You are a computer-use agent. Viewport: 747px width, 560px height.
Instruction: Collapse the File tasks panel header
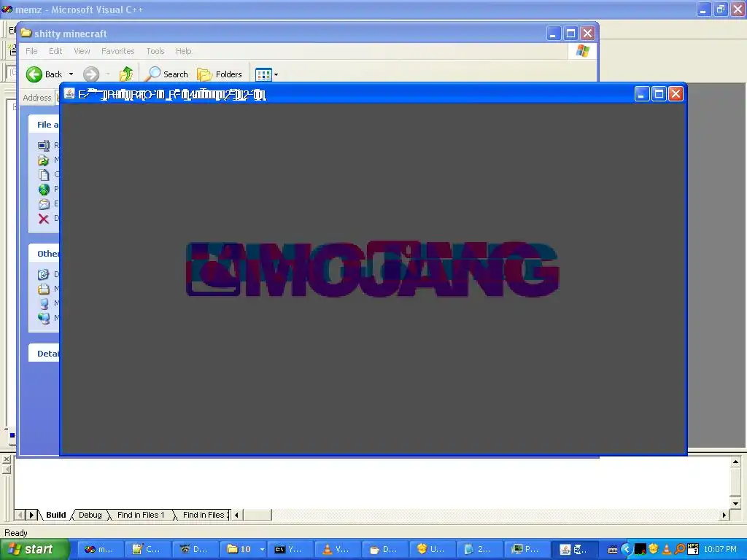pos(44,124)
